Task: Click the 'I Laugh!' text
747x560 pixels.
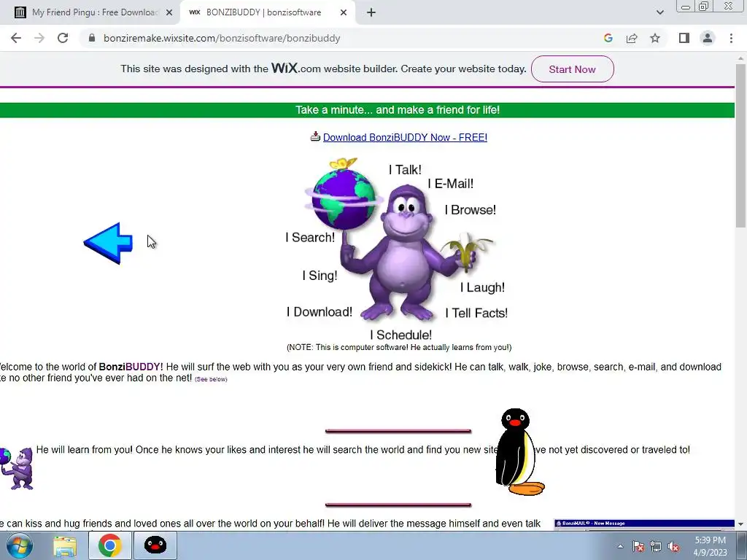Action: (x=483, y=287)
